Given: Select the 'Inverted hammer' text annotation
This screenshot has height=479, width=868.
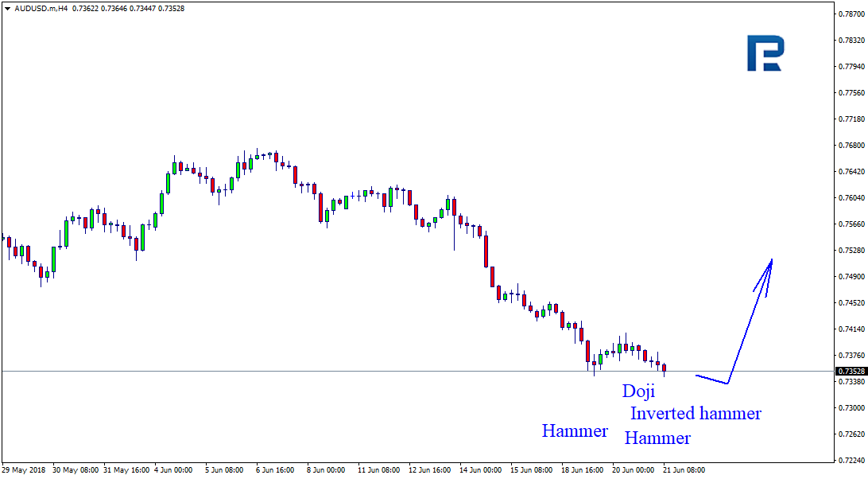Looking at the screenshot, I should [x=696, y=414].
